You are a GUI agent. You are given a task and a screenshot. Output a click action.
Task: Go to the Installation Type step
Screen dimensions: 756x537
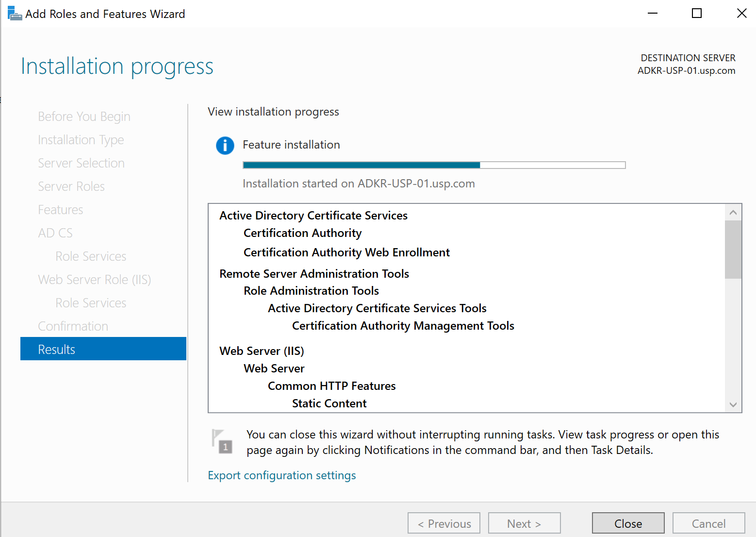tap(81, 140)
